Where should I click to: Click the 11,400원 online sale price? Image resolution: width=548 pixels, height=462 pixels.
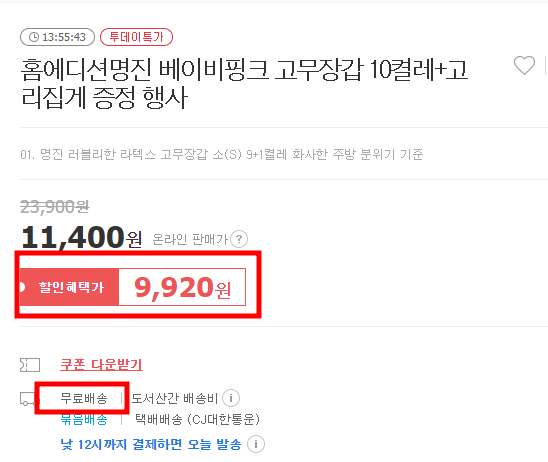coord(81,237)
